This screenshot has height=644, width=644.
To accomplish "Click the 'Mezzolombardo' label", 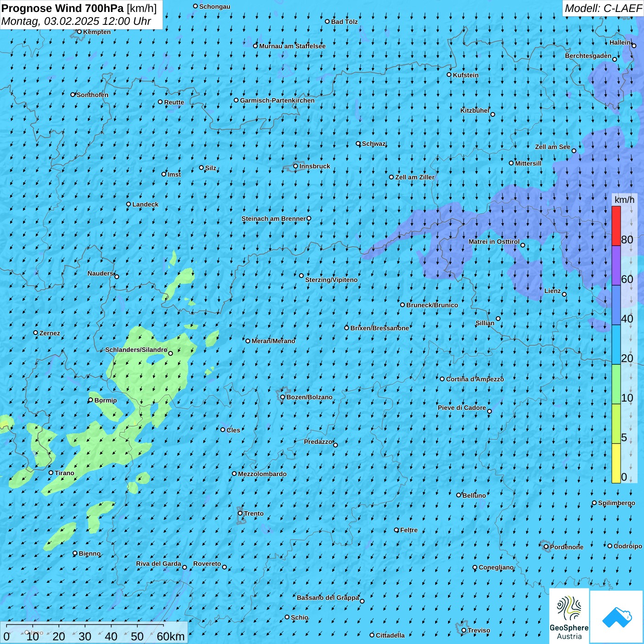I will tap(262, 474).
